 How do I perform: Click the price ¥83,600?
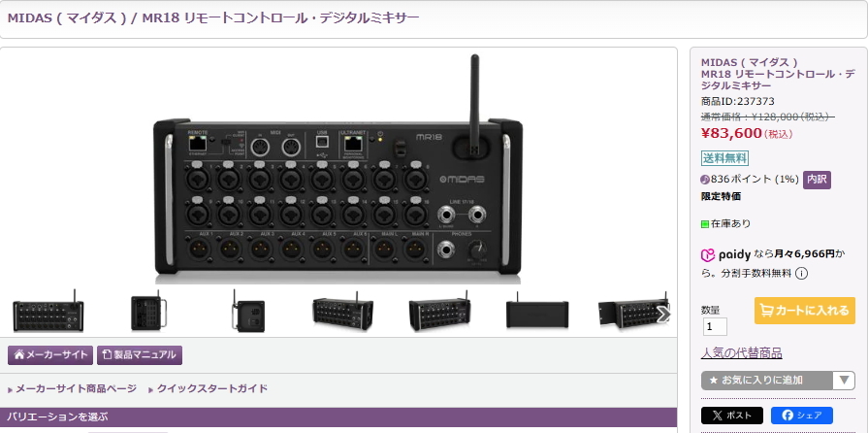731,133
